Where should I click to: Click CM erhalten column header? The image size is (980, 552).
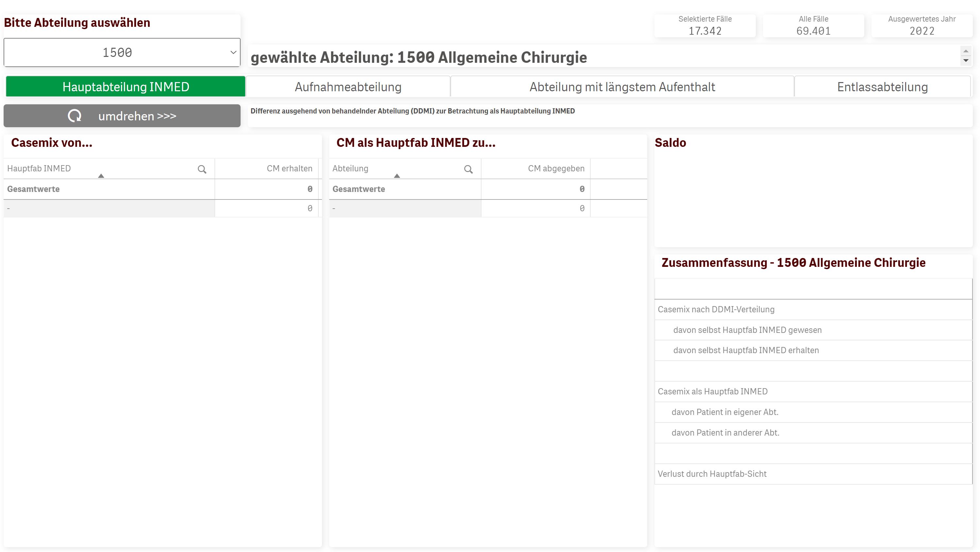[x=289, y=169]
